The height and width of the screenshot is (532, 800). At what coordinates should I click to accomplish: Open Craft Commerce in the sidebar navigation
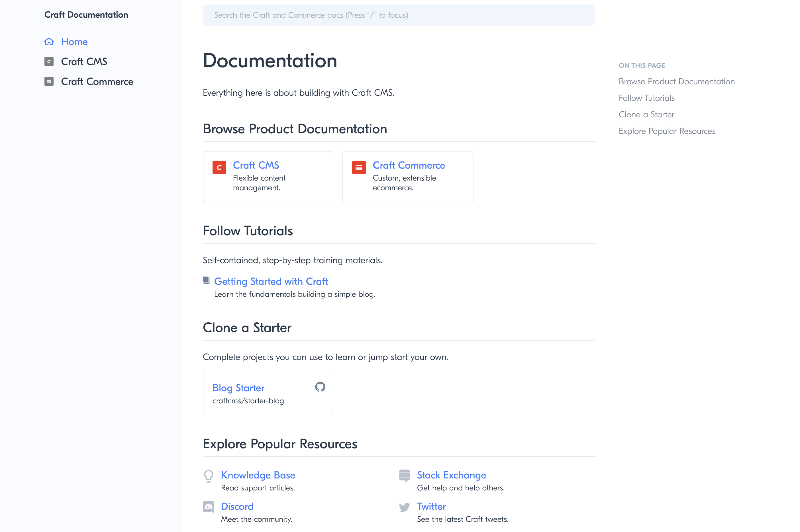click(x=97, y=81)
